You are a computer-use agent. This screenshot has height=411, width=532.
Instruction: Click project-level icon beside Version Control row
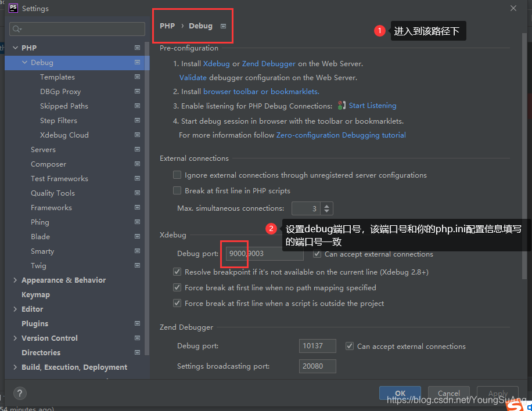click(137, 338)
